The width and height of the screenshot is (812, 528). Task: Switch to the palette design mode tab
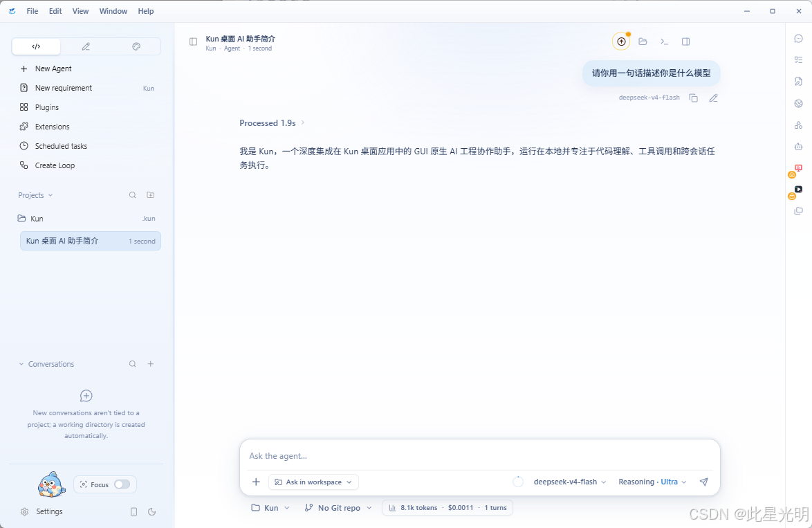point(136,46)
